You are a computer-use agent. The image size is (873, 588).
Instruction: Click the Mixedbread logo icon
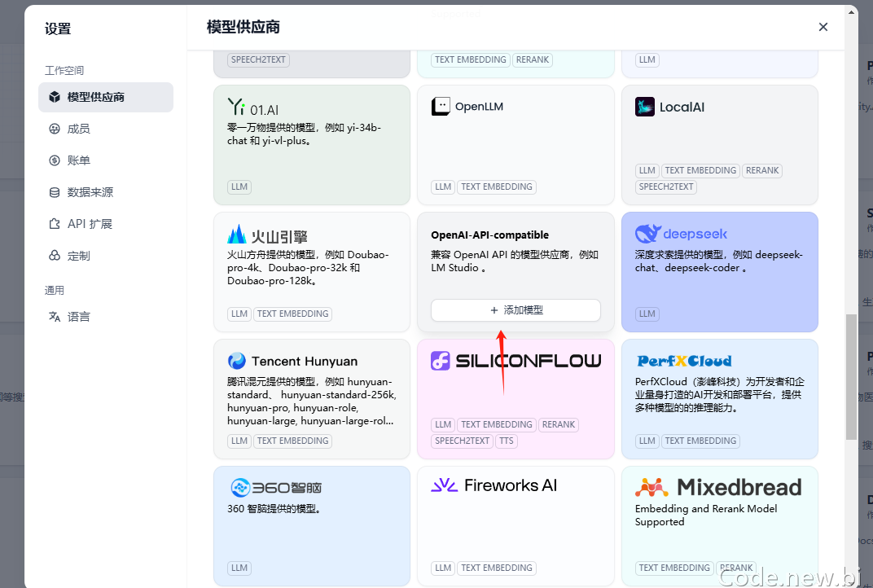click(x=651, y=487)
